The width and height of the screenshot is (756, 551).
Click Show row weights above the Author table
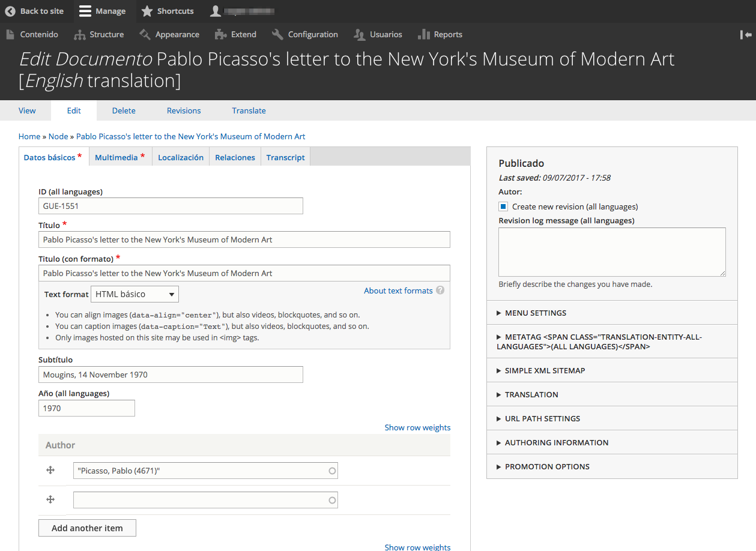[x=417, y=427]
